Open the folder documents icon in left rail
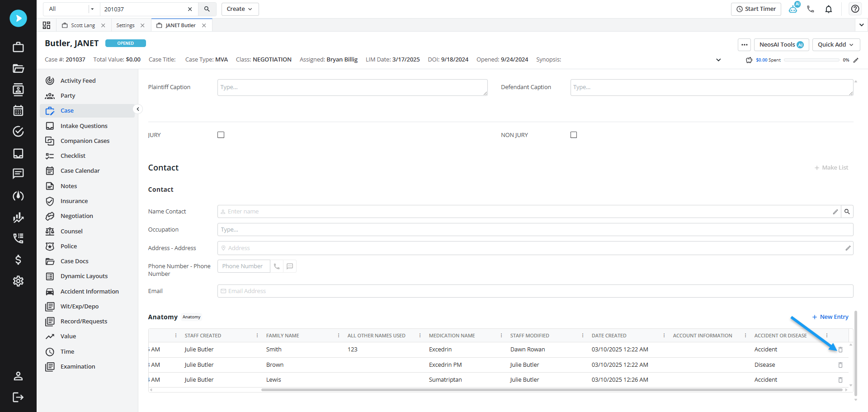This screenshot has width=868, height=412. pos(18,68)
